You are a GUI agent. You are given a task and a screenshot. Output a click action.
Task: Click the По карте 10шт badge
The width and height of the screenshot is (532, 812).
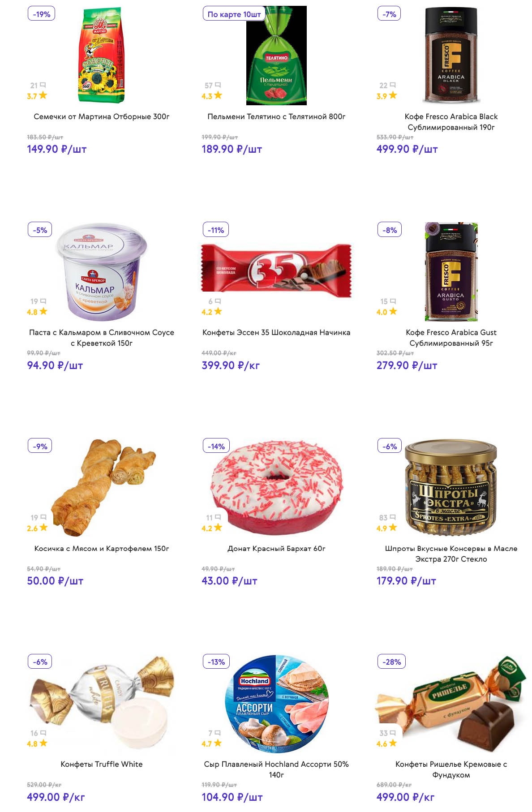234,14
